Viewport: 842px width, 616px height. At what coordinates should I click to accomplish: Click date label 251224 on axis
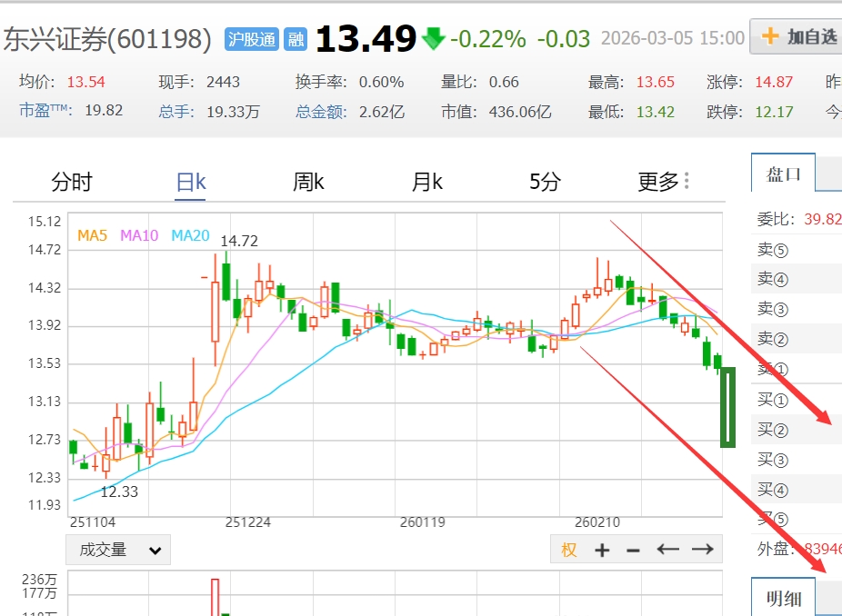pyautogui.click(x=248, y=522)
